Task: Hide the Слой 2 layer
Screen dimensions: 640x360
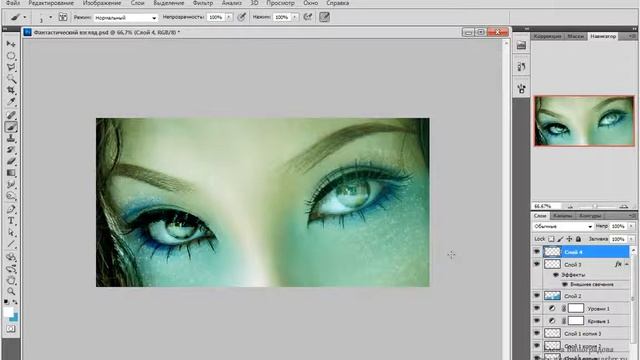Action: click(537, 296)
